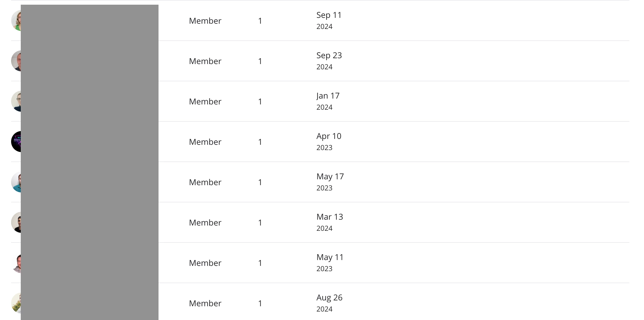This screenshot has width=644, height=320.
Task: Click the Sep 11 2024 date
Action: point(329,20)
